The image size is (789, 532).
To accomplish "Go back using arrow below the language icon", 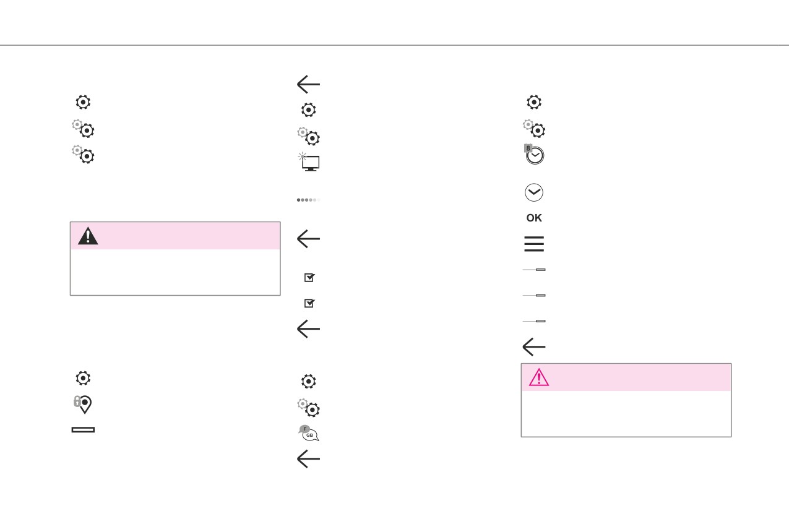I will coord(308,458).
